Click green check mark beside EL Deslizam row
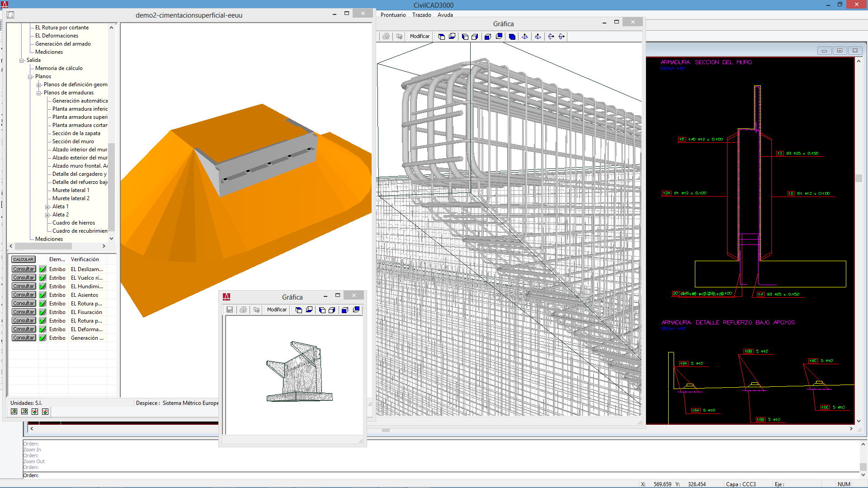Image resolution: width=868 pixels, height=488 pixels. [43, 269]
